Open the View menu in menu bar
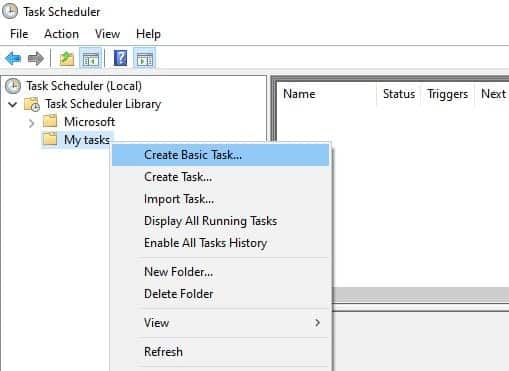Image resolution: width=509 pixels, height=371 pixels. point(107,34)
